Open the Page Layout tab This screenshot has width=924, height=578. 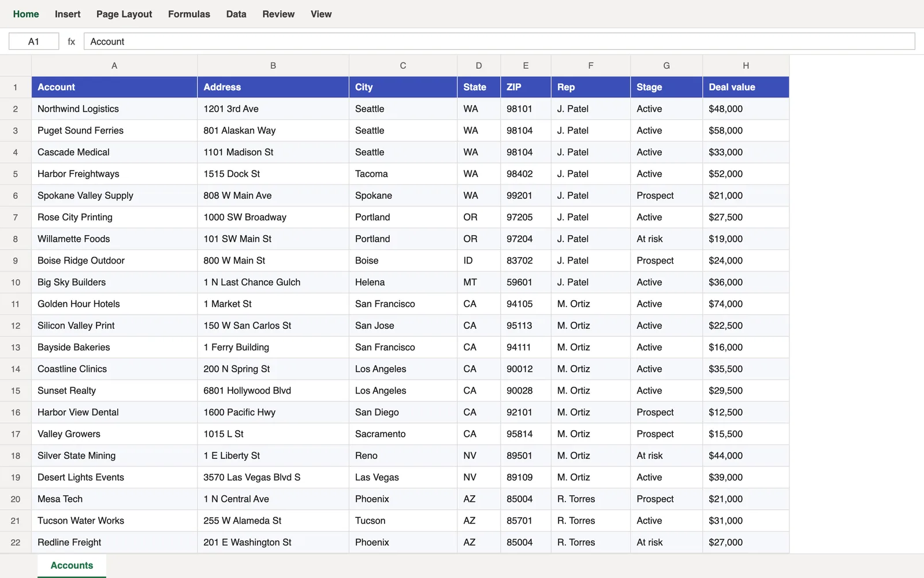click(x=124, y=14)
